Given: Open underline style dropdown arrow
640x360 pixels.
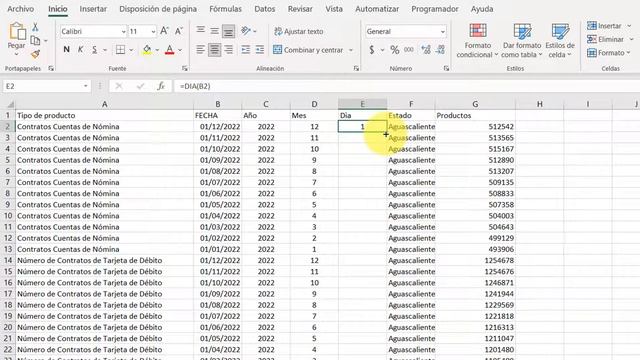Looking at the screenshot, I should click(105, 50).
